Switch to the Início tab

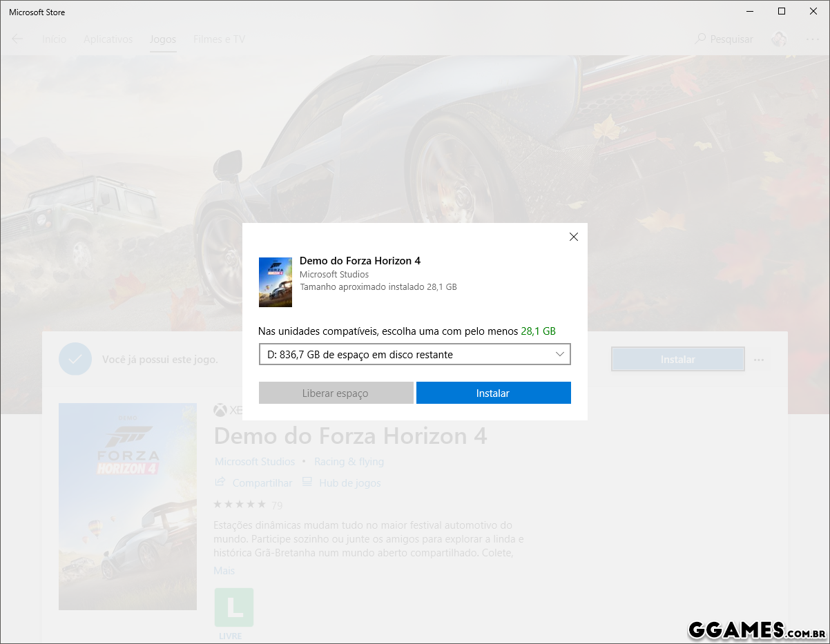point(55,39)
